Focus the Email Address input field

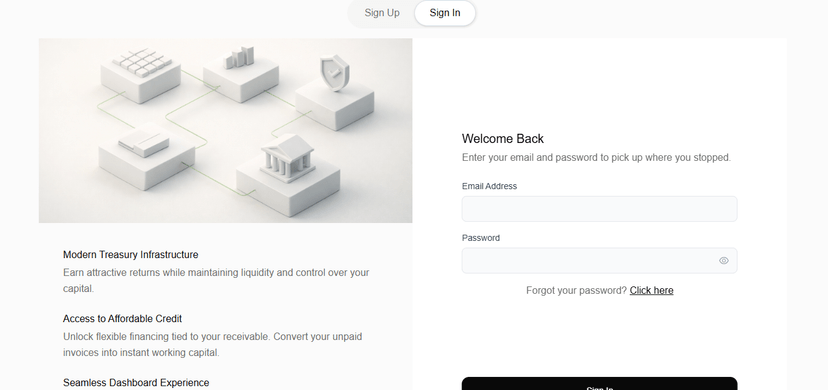(599, 209)
